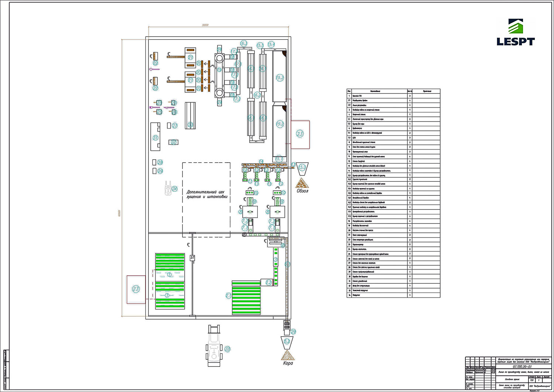Click the equipment table header row

coord(393,91)
